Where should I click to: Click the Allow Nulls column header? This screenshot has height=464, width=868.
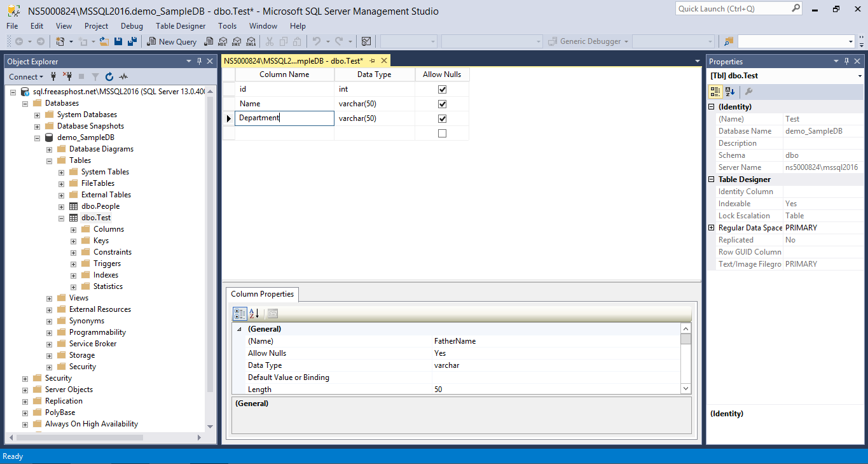click(442, 74)
